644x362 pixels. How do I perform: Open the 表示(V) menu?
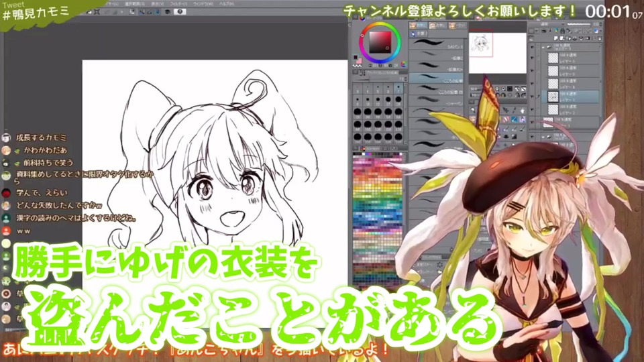[156, 4]
